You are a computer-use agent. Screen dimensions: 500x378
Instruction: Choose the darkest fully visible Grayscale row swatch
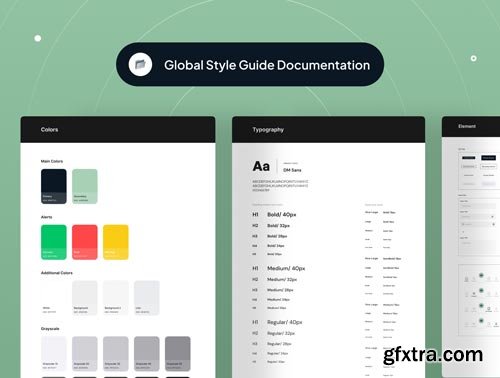click(x=178, y=354)
